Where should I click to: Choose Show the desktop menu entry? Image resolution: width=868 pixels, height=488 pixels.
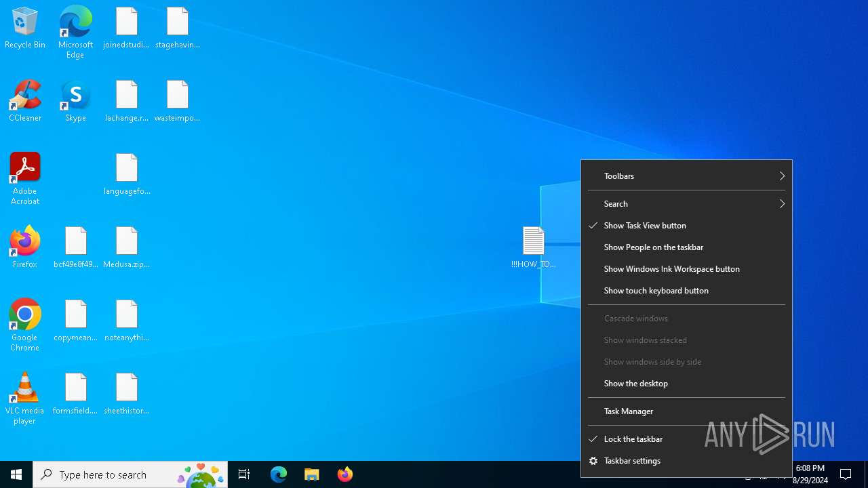click(x=686, y=384)
